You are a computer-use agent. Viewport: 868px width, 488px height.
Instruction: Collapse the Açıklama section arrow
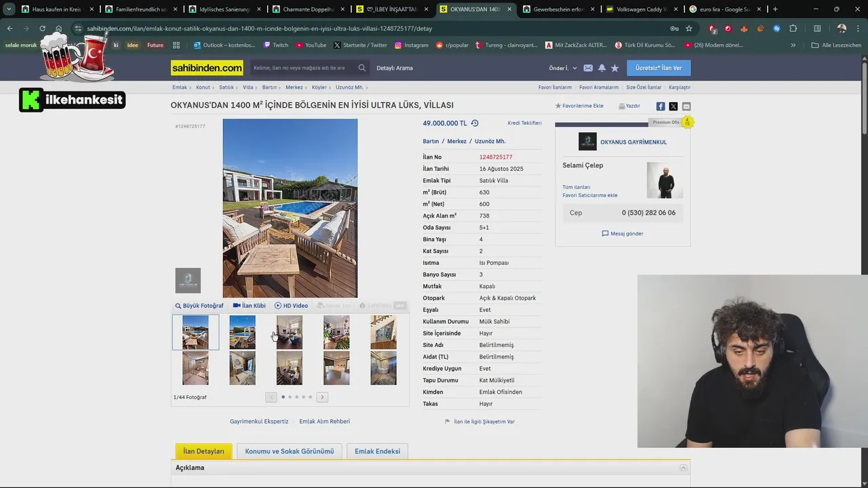click(x=684, y=468)
